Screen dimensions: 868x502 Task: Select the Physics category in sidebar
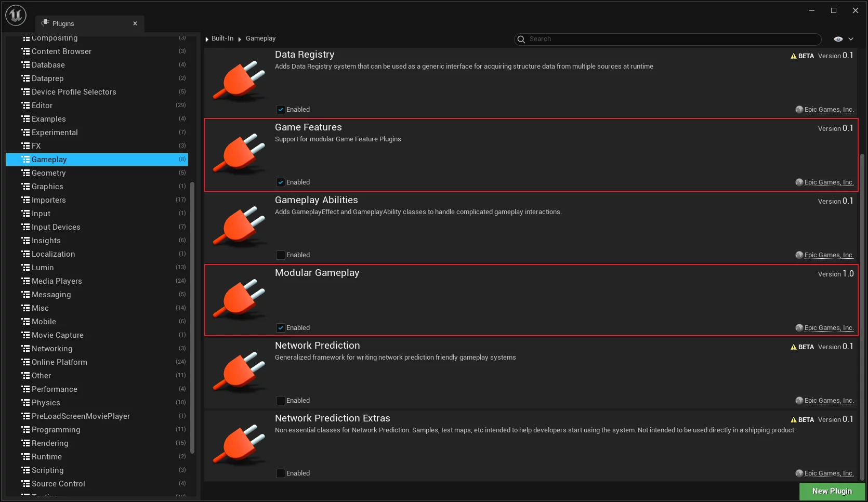click(x=46, y=403)
